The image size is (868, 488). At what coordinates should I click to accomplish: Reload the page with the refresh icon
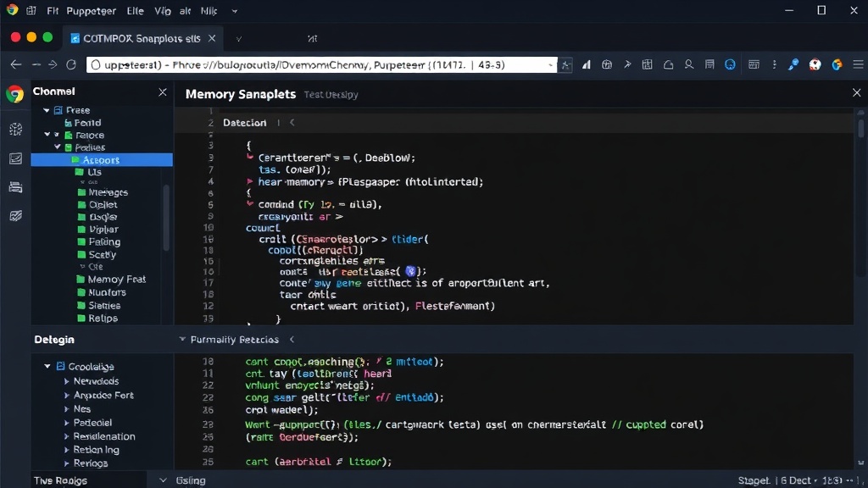pos(71,64)
